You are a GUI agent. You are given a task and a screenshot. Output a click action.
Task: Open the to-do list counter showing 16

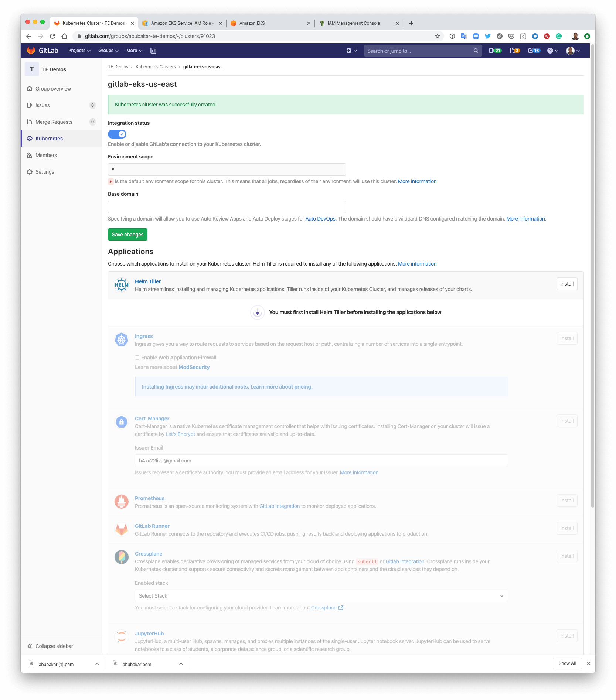(534, 51)
